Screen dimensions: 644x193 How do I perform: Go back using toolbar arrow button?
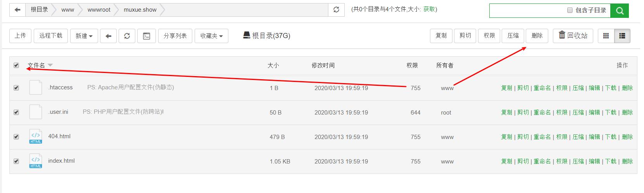point(109,36)
